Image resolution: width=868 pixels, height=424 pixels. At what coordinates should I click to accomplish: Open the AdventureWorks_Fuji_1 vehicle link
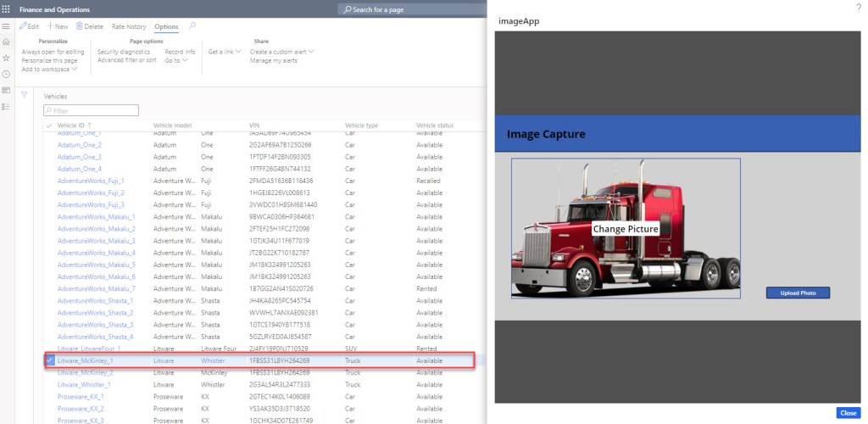tap(91, 181)
